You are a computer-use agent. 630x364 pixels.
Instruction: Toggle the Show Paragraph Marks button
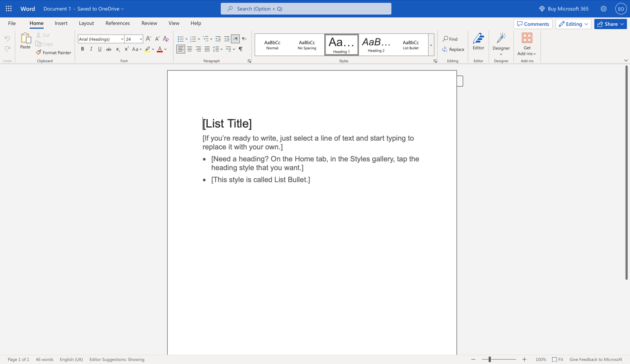241,49
